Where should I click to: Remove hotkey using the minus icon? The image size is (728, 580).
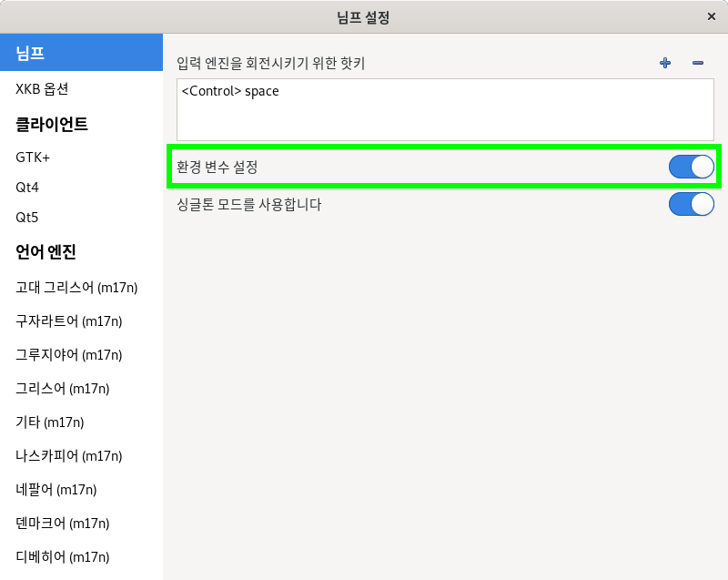tap(697, 63)
